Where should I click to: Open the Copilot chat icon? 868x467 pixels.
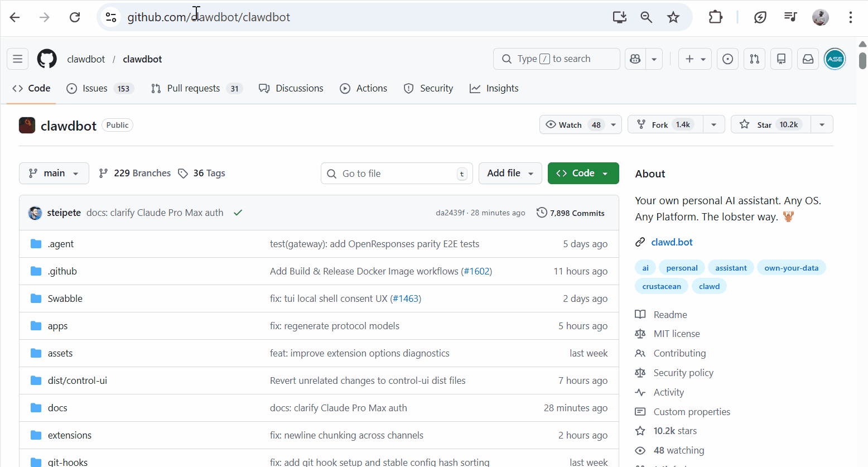click(x=635, y=59)
